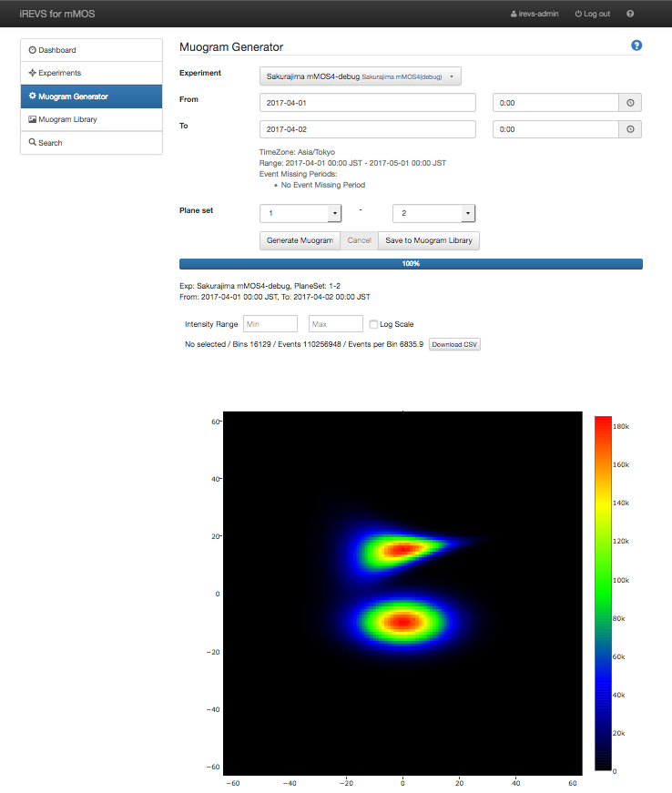Download the CSV data
The height and width of the screenshot is (793, 672).
[x=454, y=344]
